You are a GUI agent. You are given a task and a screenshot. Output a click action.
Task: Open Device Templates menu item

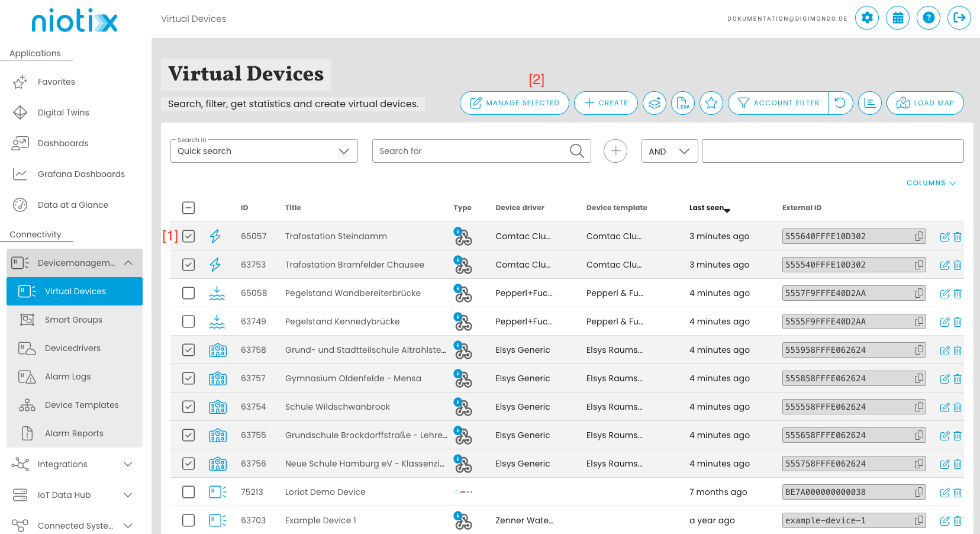point(82,405)
